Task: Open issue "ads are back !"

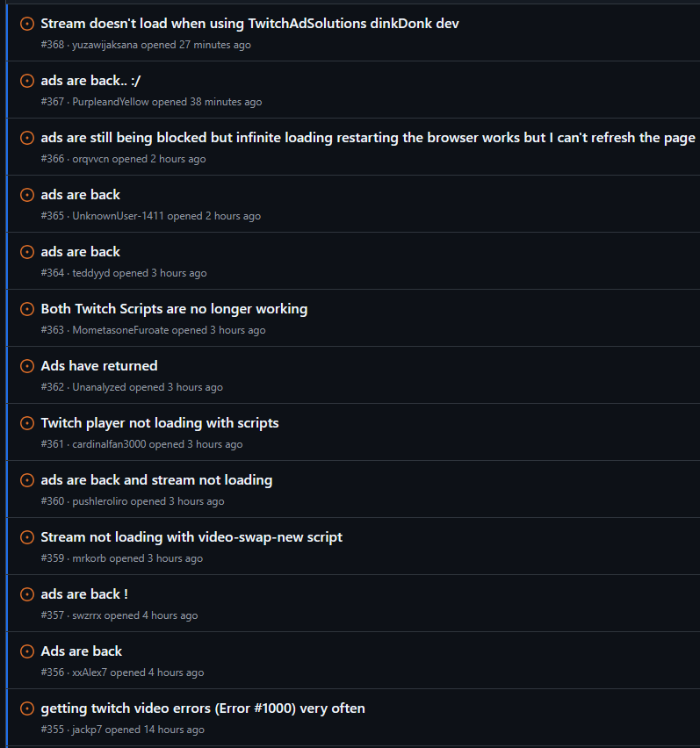Action: pos(84,594)
